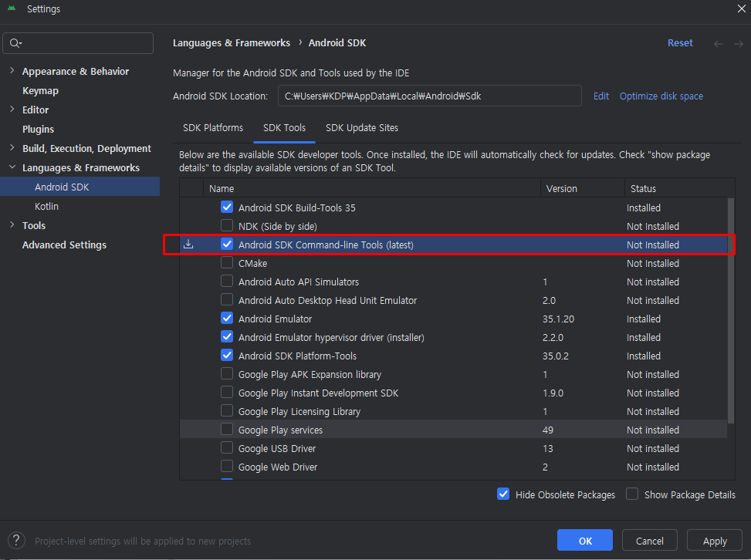The image size is (751, 560).
Task: Check Google USB Driver checkbox
Action: click(x=227, y=448)
